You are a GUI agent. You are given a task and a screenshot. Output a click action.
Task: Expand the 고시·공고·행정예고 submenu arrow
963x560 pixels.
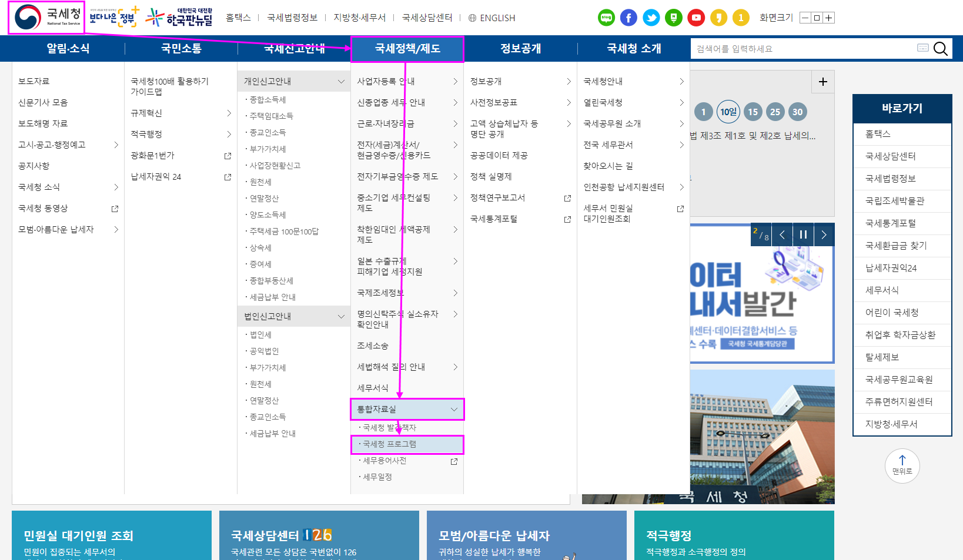(x=116, y=145)
